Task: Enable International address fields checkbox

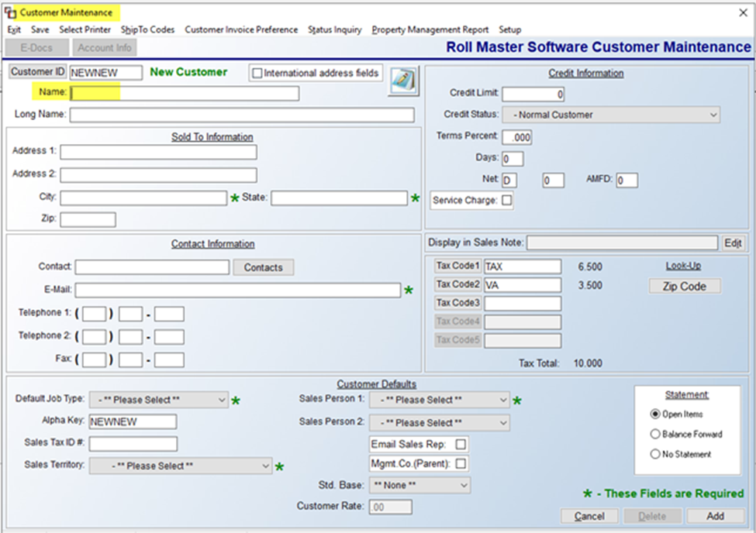Action: coord(257,73)
